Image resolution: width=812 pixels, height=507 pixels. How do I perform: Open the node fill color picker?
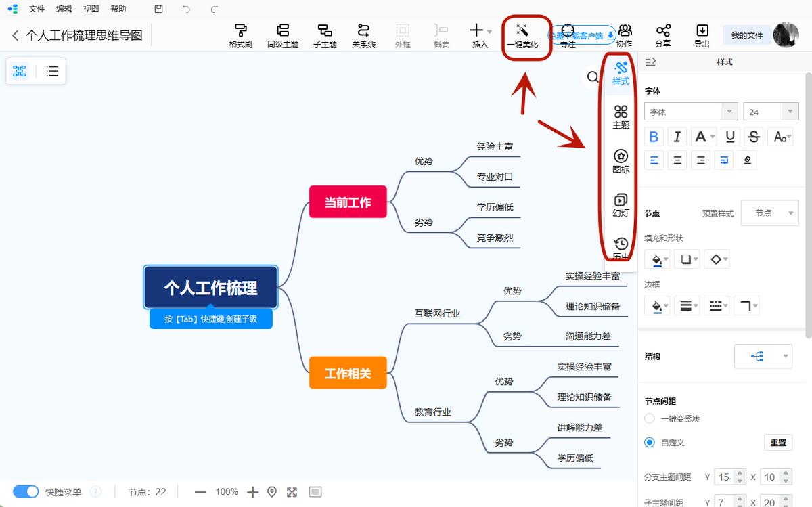tap(656, 259)
